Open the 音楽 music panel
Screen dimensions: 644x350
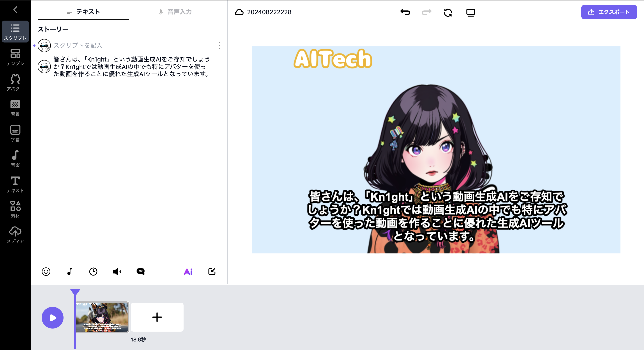15,159
